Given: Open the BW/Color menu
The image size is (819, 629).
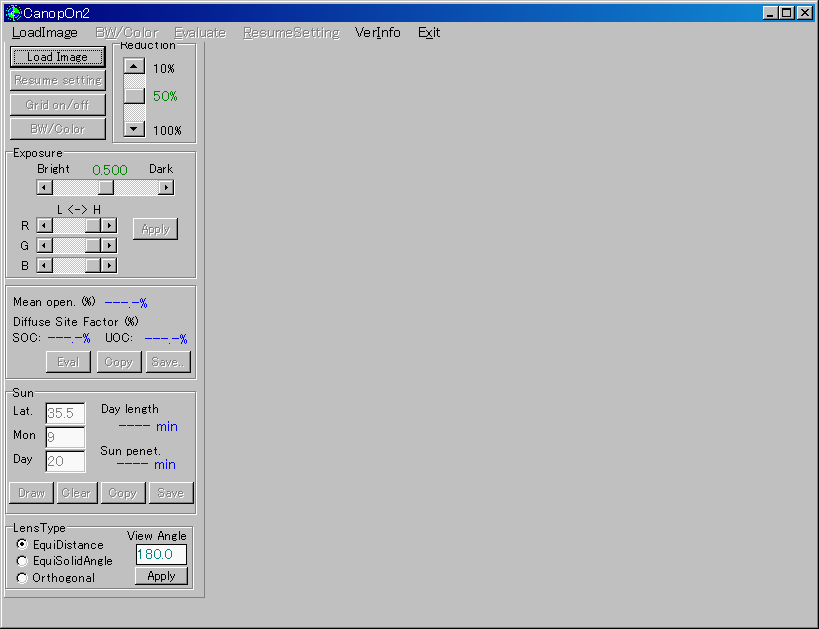Looking at the screenshot, I should [x=126, y=32].
